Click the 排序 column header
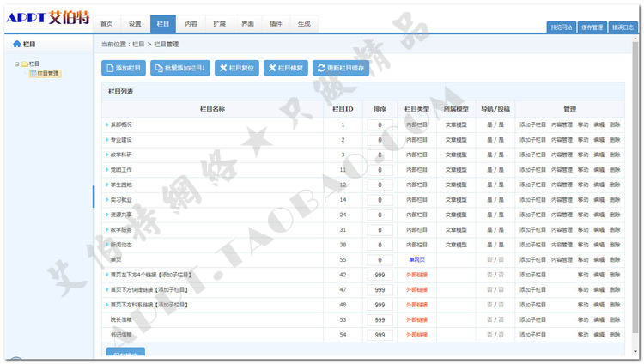This screenshot has height=364, width=644. [x=380, y=109]
